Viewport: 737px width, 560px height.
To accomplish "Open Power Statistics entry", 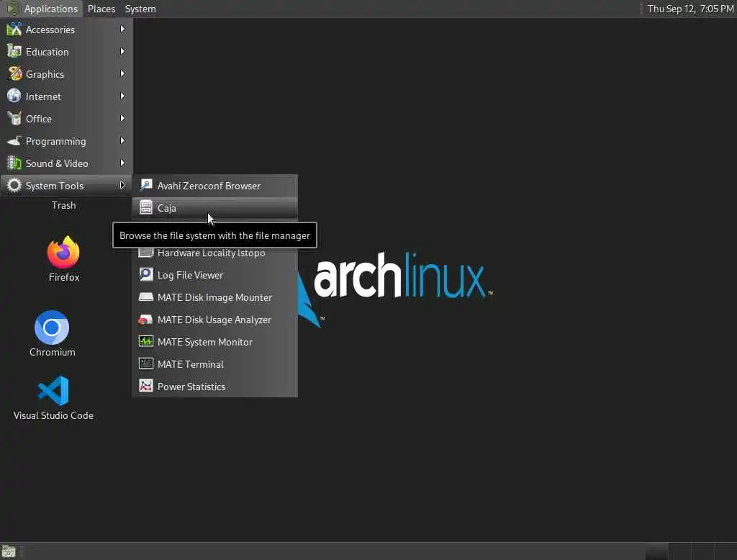I will pos(214,386).
